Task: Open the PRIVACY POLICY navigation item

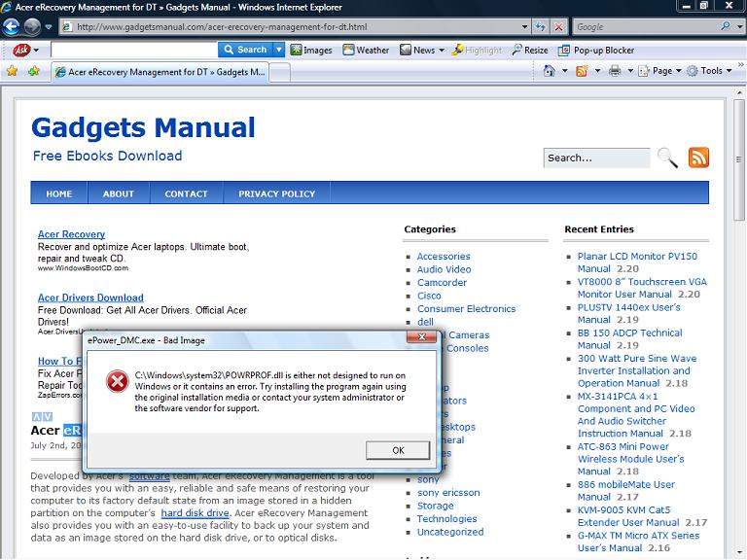Action: [x=277, y=193]
